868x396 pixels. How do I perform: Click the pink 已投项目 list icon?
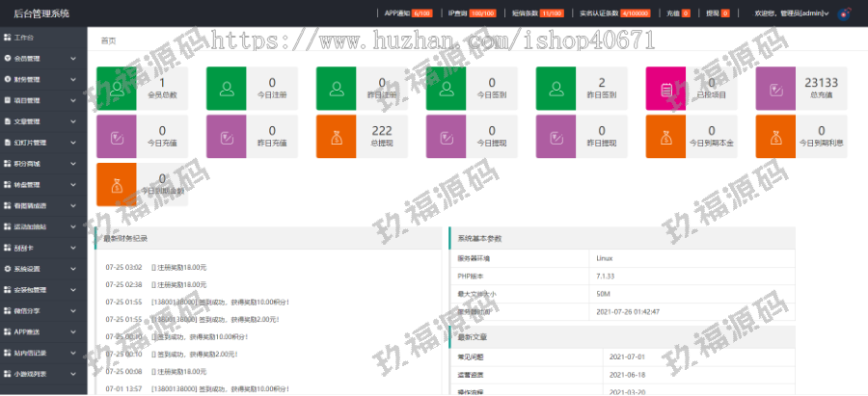tap(665, 90)
